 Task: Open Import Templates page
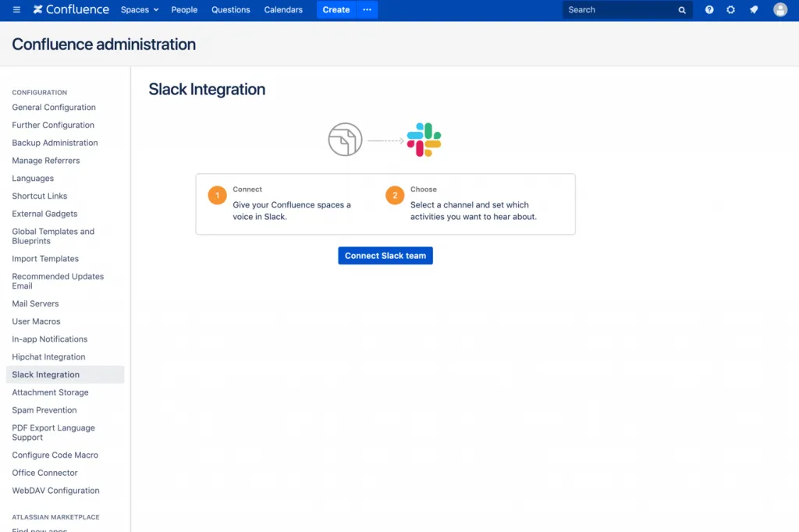coord(45,259)
